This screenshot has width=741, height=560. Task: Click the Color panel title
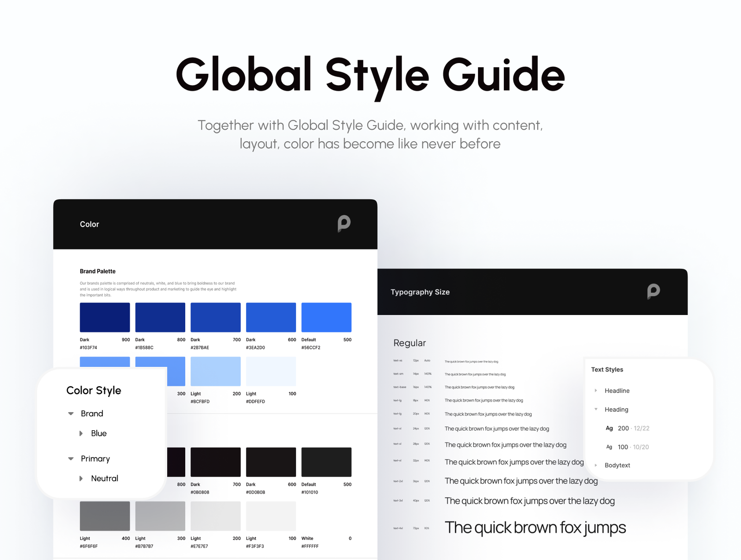pyautogui.click(x=89, y=224)
